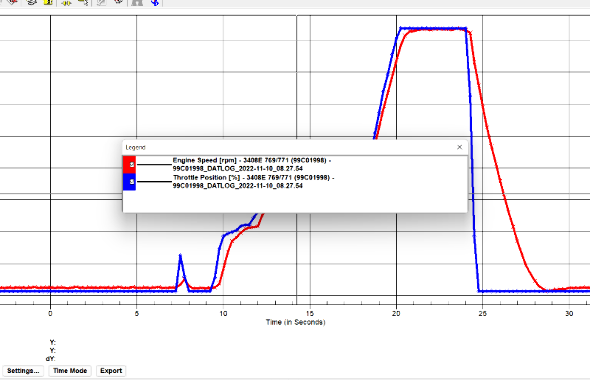The image size is (590, 380).
Task: Select the Engine Speed [rpm] legend entry text
Action: pos(252,164)
